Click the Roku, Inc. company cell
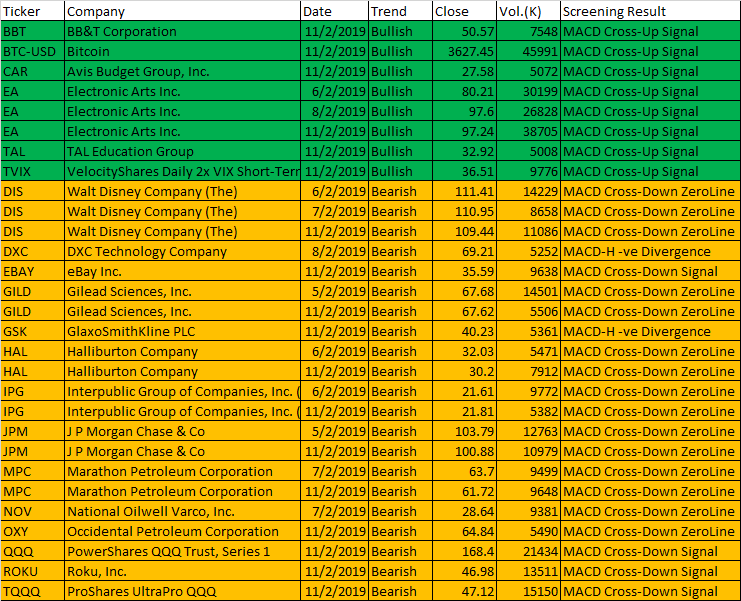The image size is (741, 601). 182,571
